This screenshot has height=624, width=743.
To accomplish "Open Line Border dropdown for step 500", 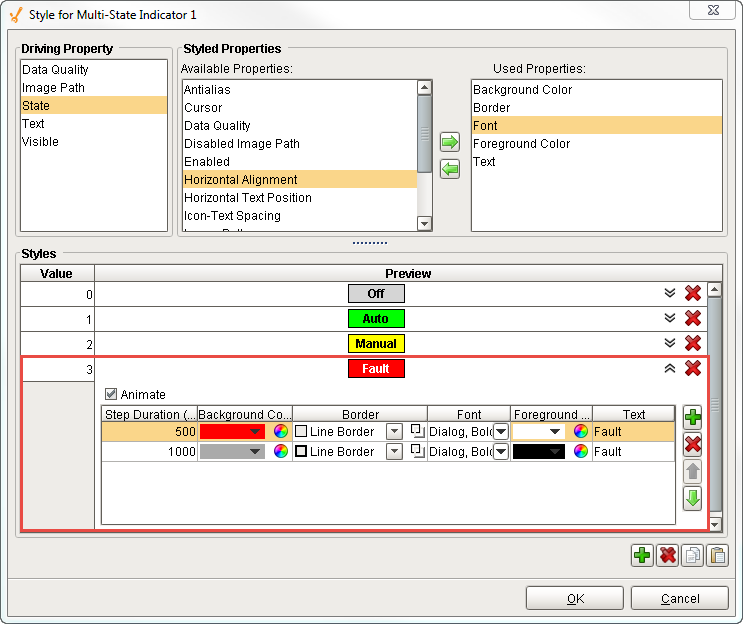I will tap(394, 432).
